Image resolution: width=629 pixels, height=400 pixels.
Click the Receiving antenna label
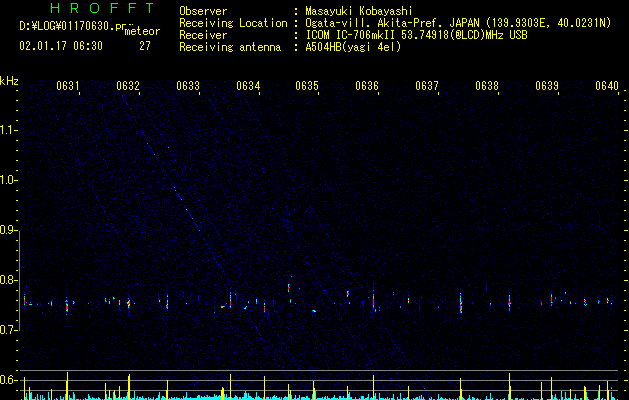(230, 47)
